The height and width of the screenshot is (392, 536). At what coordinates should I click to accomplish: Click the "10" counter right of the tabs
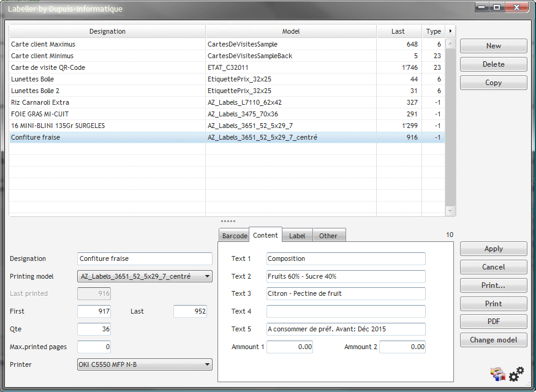[x=450, y=235]
